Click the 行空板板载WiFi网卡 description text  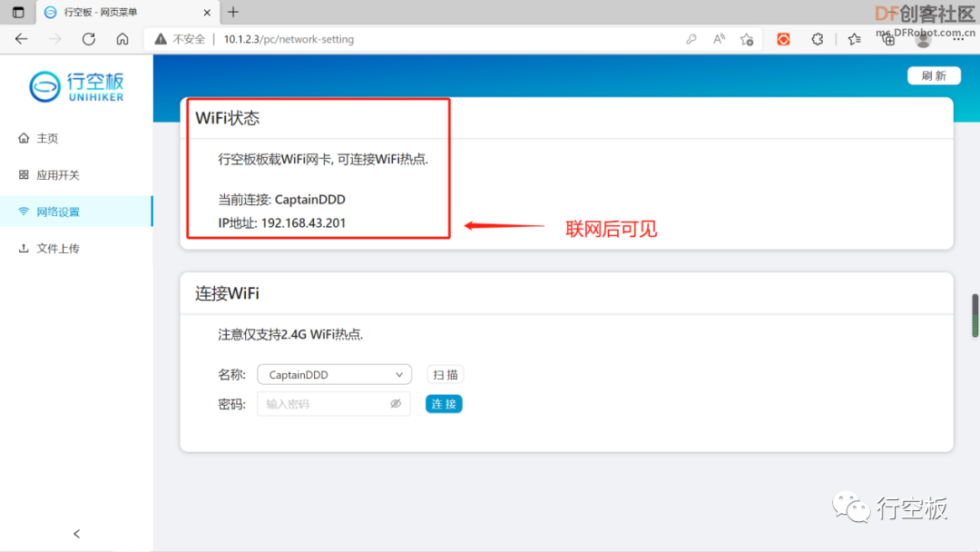(323, 159)
